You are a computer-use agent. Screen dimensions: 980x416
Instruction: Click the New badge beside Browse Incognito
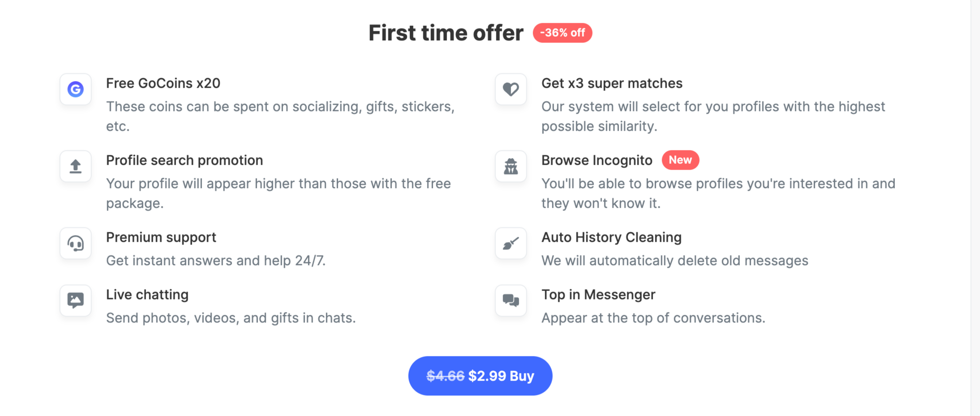pyautogui.click(x=680, y=160)
